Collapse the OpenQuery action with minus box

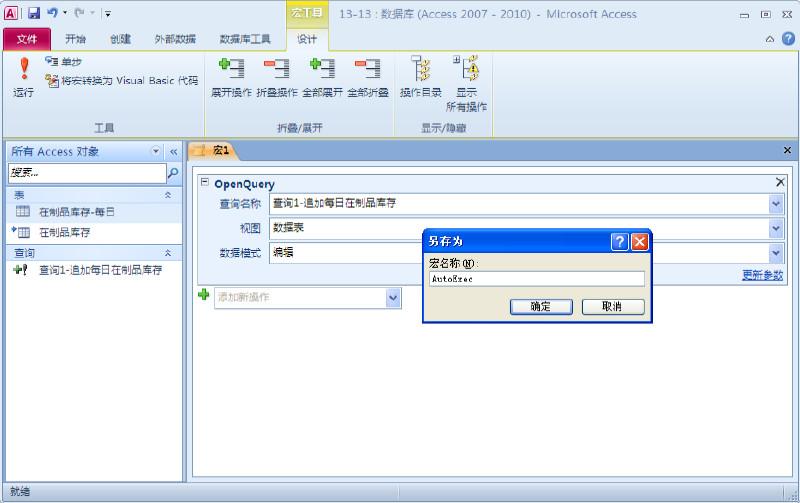tap(205, 182)
